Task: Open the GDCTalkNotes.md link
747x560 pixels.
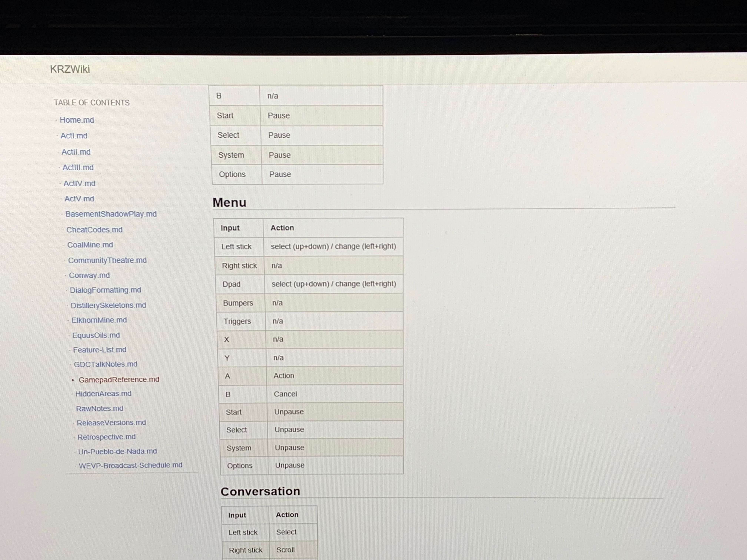Action: point(105,364)
